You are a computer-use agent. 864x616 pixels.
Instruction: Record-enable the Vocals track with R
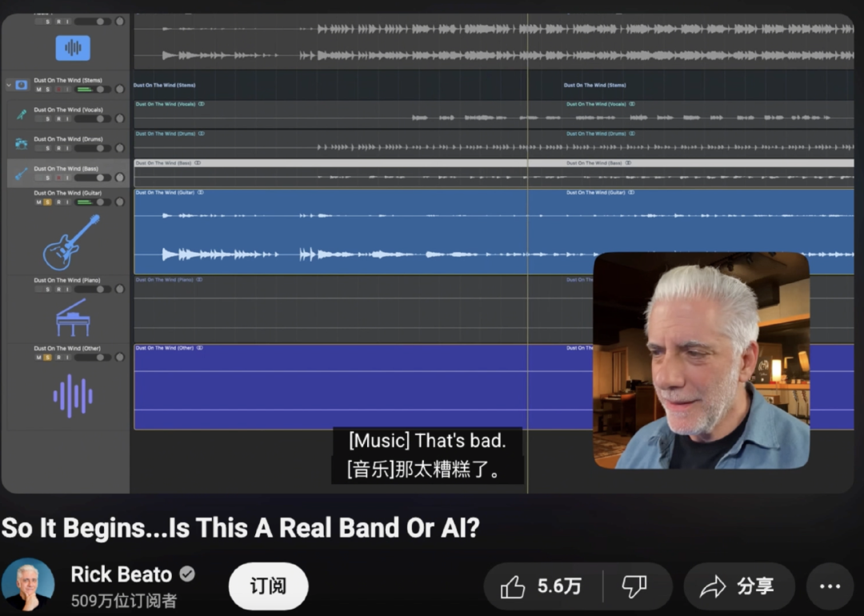(x=59, y=119)
